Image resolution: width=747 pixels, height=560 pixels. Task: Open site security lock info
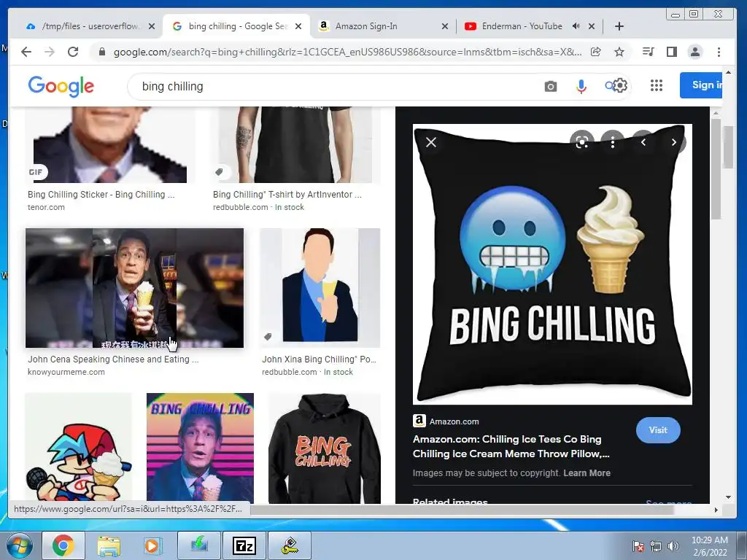point(101,52)
